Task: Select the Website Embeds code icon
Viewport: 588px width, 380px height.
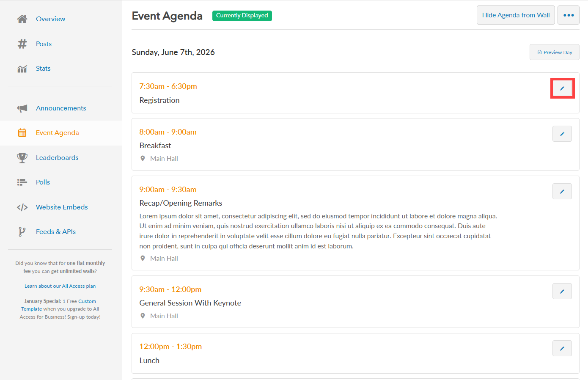Action: (22, 207)
